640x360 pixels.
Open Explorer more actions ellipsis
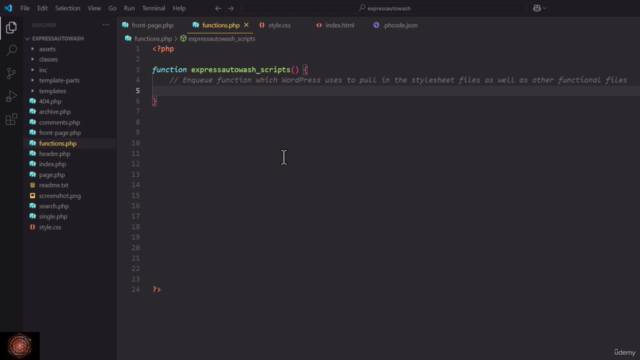[x=106, y=25]
